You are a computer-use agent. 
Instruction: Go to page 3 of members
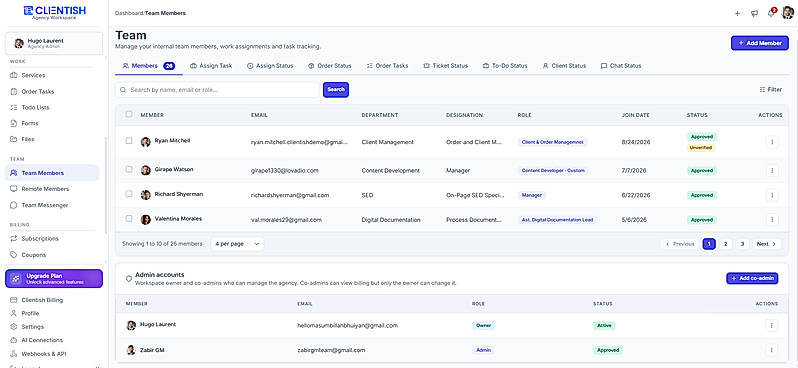tap(742, 244)
